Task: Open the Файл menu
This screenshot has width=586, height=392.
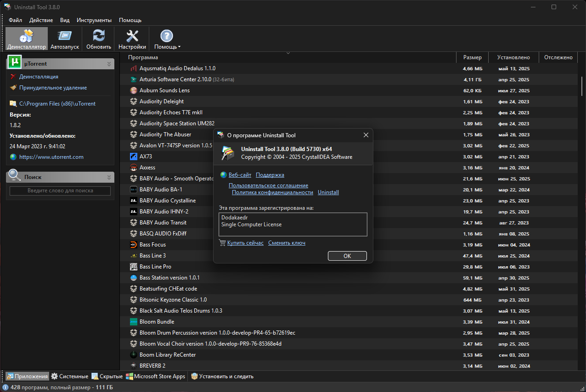Action: click(15, 20)
